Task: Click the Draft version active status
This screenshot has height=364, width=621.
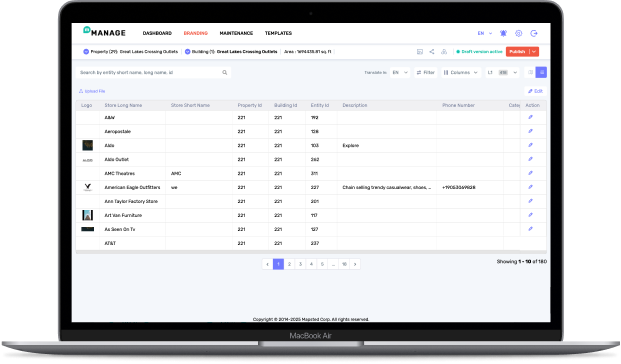Action: pos(480,51)
